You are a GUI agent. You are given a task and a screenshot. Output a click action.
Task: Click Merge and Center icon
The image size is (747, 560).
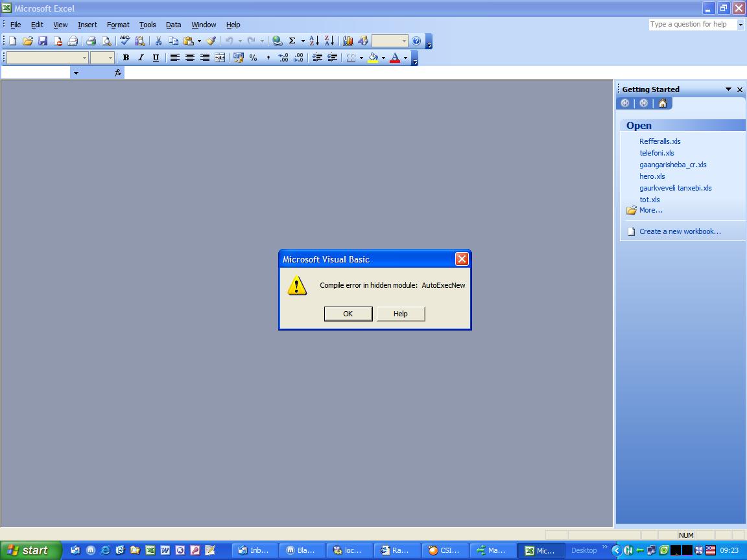(220, 58)
